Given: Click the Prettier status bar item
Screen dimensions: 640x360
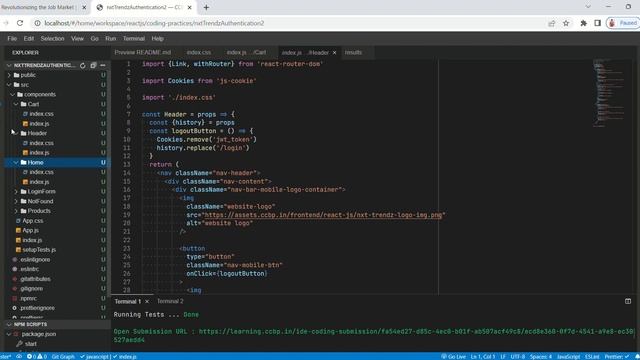Looking at the screenshot, I should tap(617, 356).
